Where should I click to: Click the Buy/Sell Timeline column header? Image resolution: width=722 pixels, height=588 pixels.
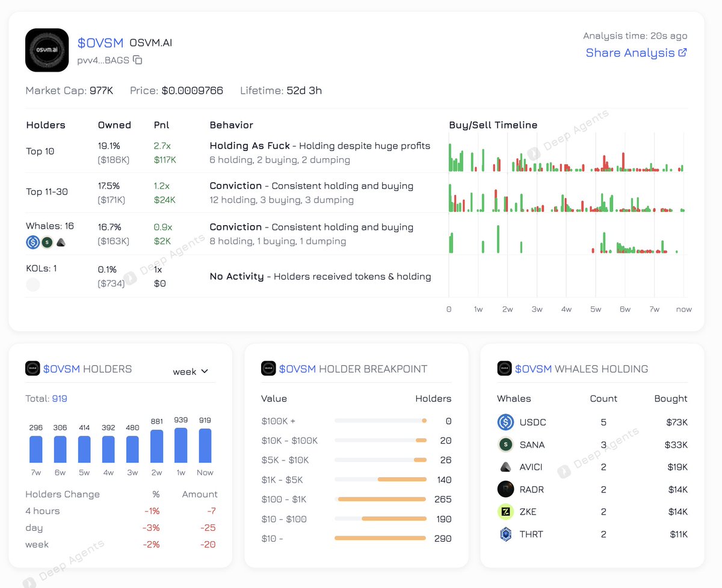[x=493, y=125]
